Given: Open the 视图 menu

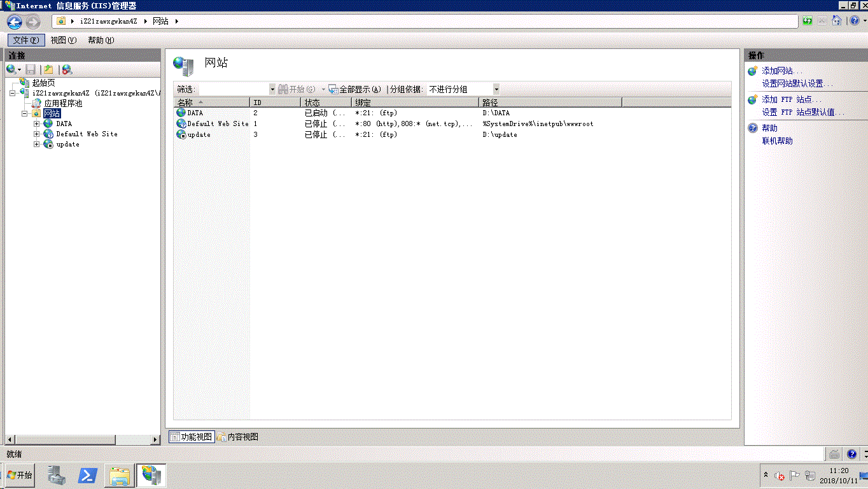Looking at the screenshot, I should coord(63,40).
